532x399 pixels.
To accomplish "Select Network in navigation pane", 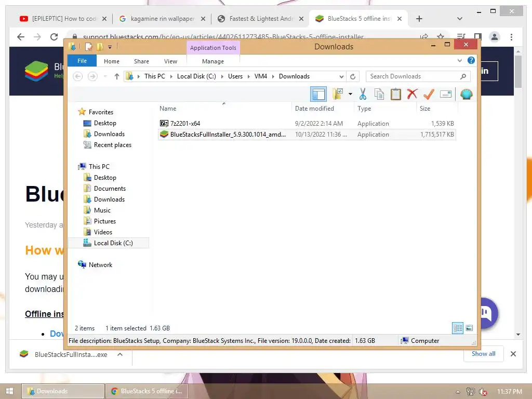I will [95, 264].
